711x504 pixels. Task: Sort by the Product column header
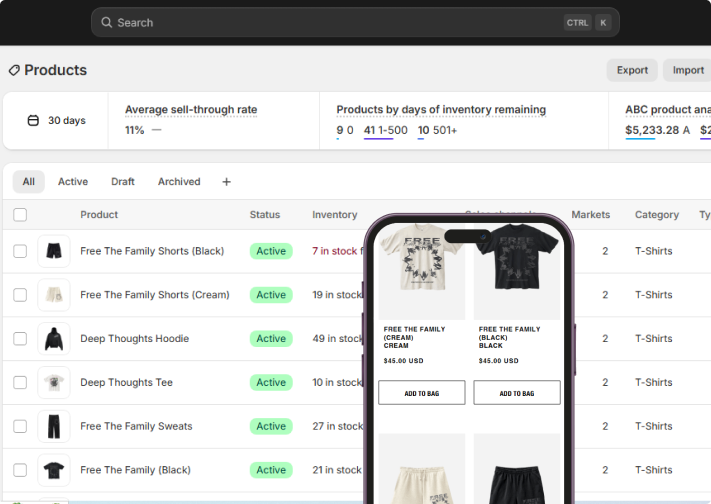coord(99,215)
